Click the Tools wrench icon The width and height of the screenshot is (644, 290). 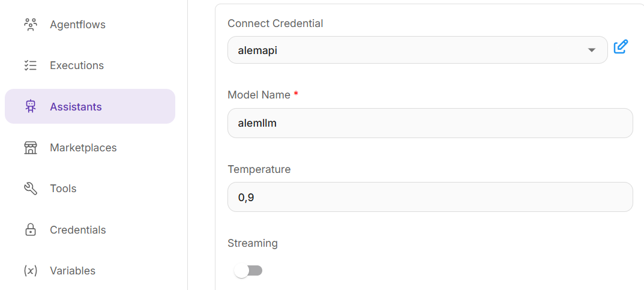31,189
